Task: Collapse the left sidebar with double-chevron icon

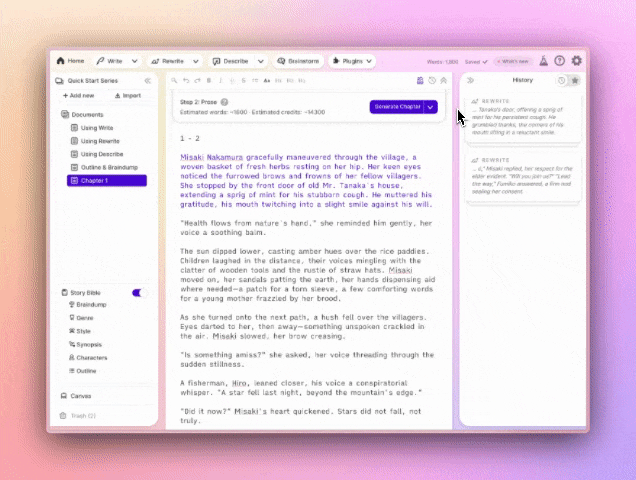Action: [x=147, y=80]
